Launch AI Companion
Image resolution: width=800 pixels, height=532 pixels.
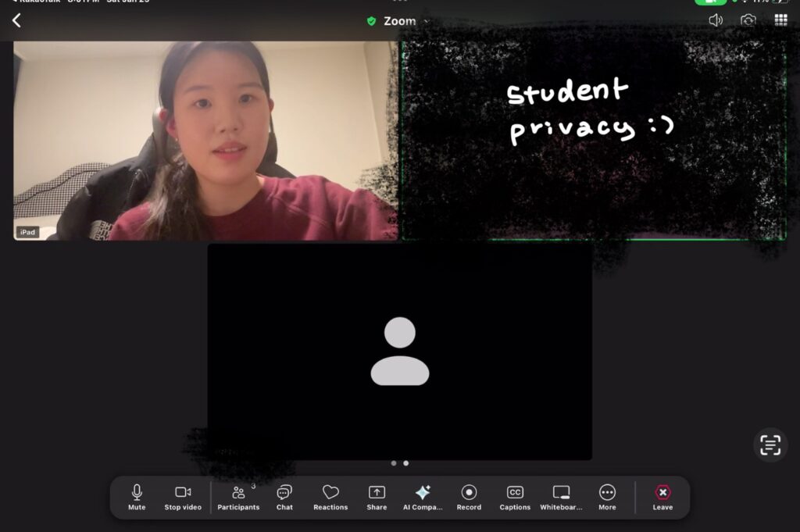click(x=423, y=498)
